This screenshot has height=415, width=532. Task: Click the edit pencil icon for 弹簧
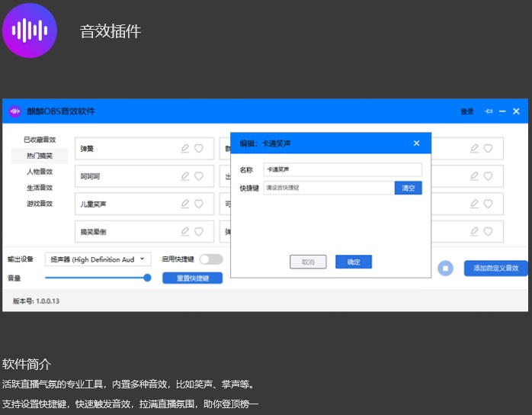point(184,149)
